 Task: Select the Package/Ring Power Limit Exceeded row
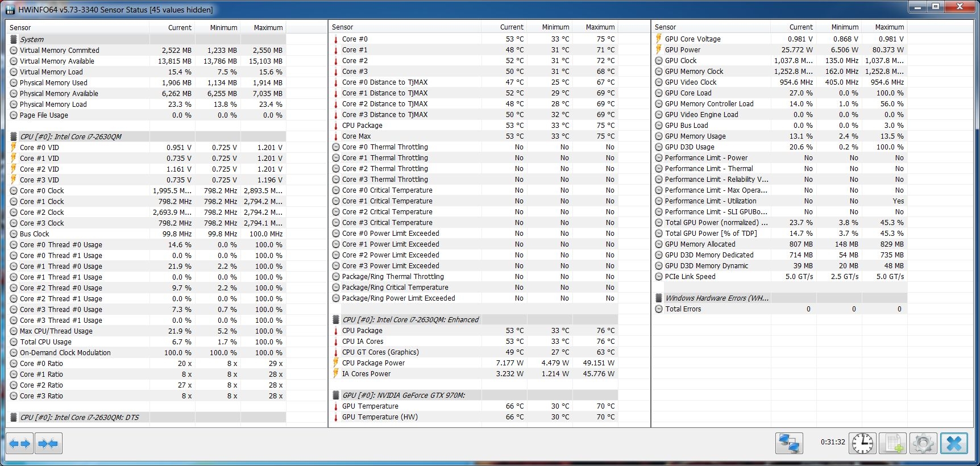coord(474,298)
